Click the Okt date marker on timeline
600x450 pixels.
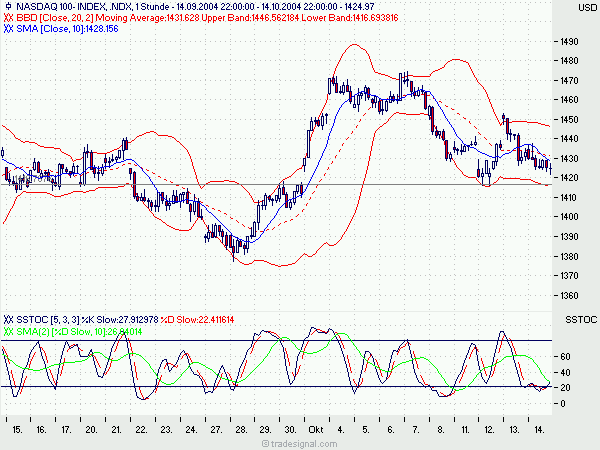316,430
